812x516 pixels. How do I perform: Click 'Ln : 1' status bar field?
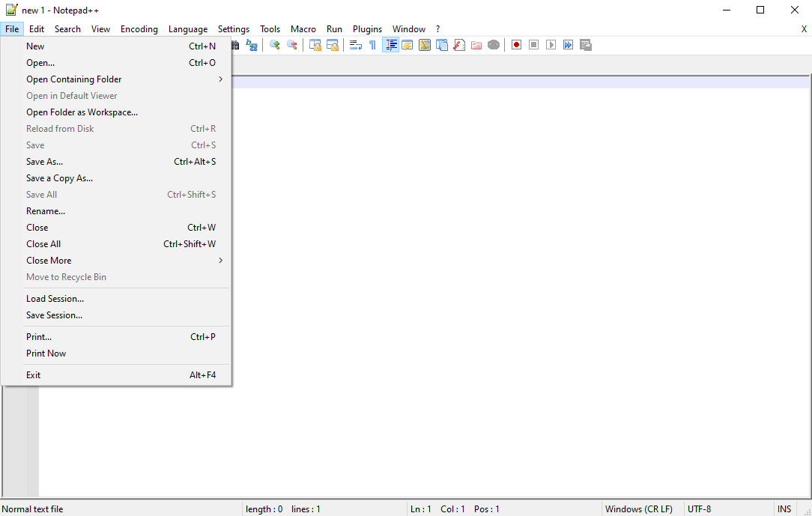420,509
